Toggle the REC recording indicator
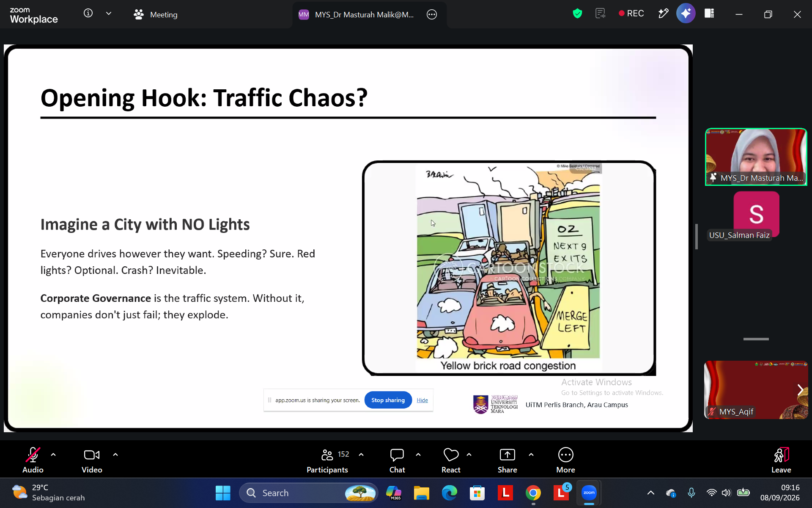Screen dimensions: 812x508 [x=631, y=14]
